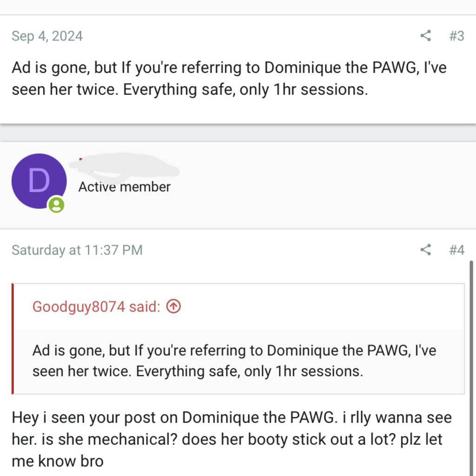This screenshot has height=476, width=476.
Task: Jump to original post via quote arrow icon
Action: click(x=173, y=306)
